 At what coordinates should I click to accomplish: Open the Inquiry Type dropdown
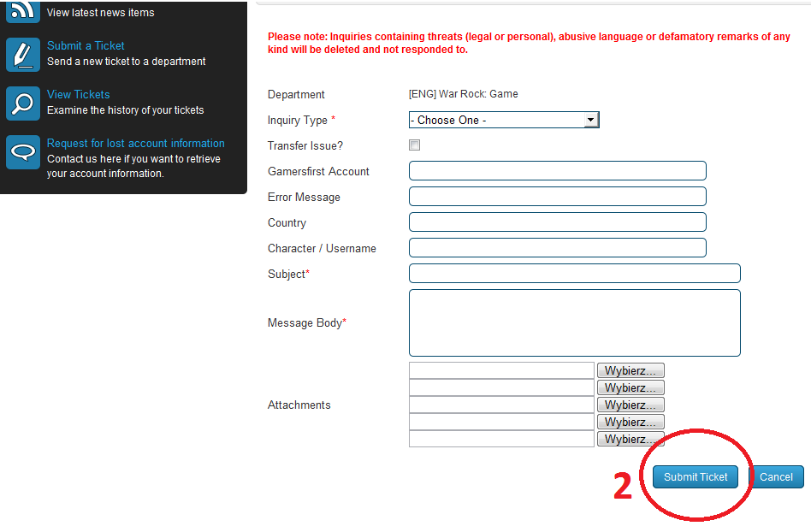click(504, 120)
